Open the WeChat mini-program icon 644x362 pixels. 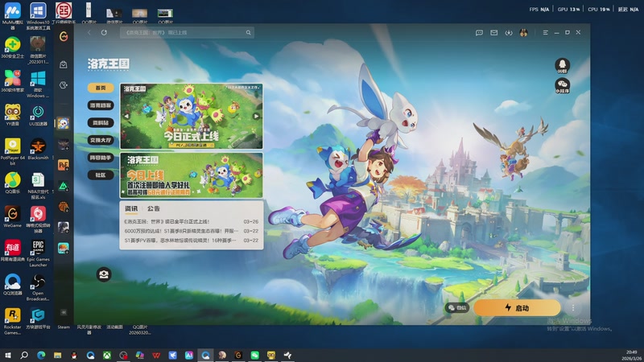coord(562,85)
